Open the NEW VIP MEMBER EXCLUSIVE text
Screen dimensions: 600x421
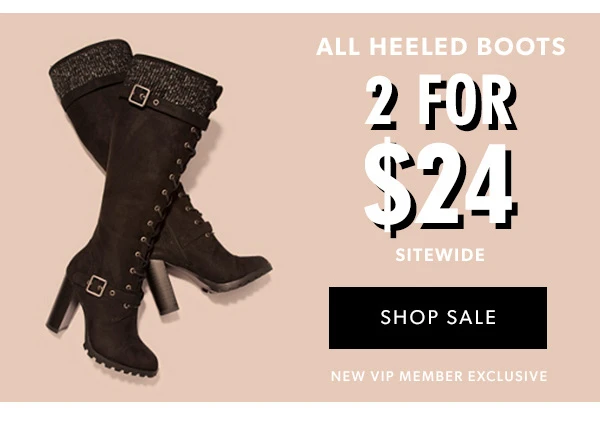439,376
